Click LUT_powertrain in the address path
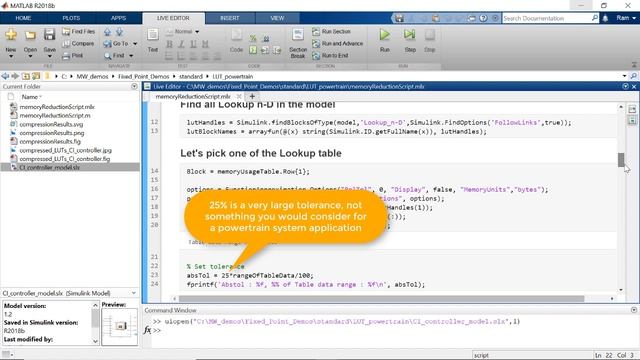This screenshot has width=640, height=360. coord(233,76)
